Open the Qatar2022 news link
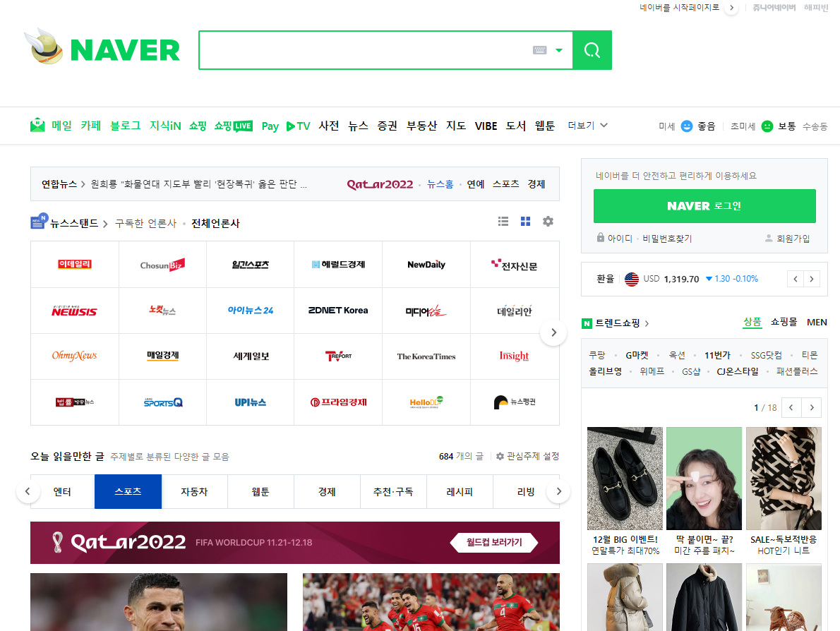This screenshot has width=840, height=631. [x=380, y=184]
